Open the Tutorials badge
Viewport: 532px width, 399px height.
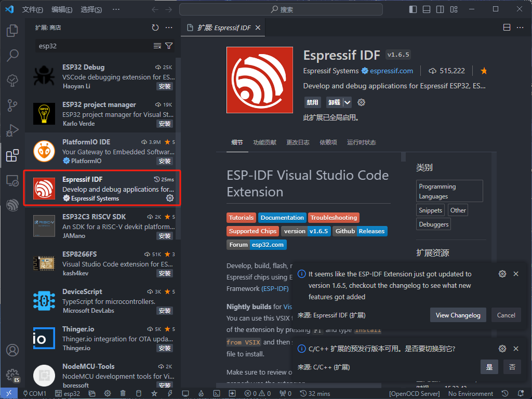[241, 218]
